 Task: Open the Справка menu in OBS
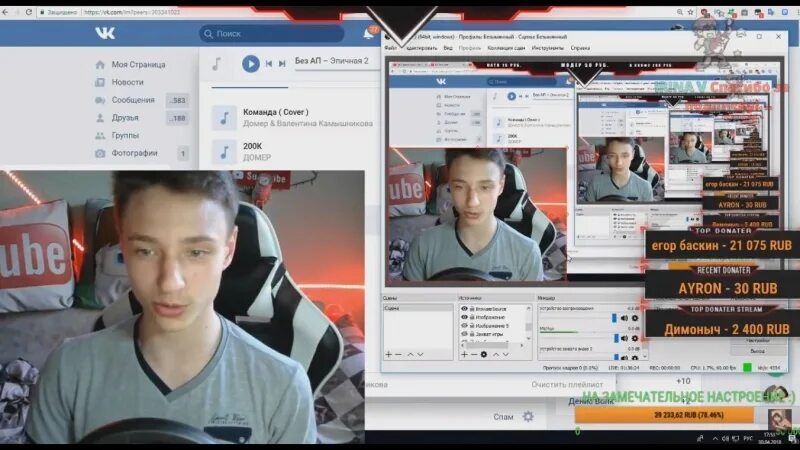tap(580, 48)
